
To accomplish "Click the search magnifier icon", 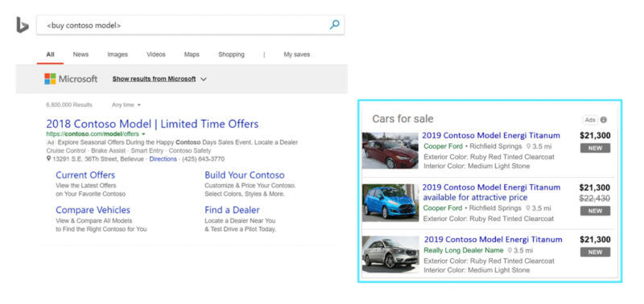I will pyautogui.click(x=334, y=25).
